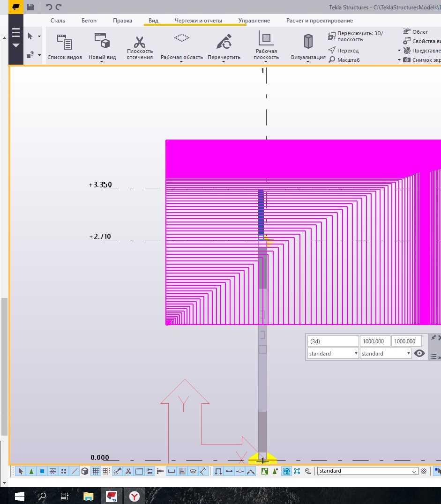Open the standard dropdown in bottom toolbar
The height and width of the screenshot is (504, 441).
click(367, 471)
